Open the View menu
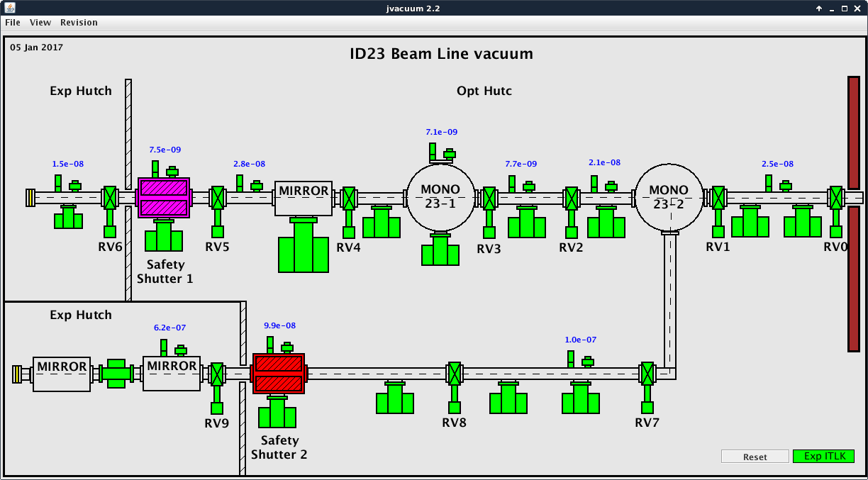 (x=40, y=22)
